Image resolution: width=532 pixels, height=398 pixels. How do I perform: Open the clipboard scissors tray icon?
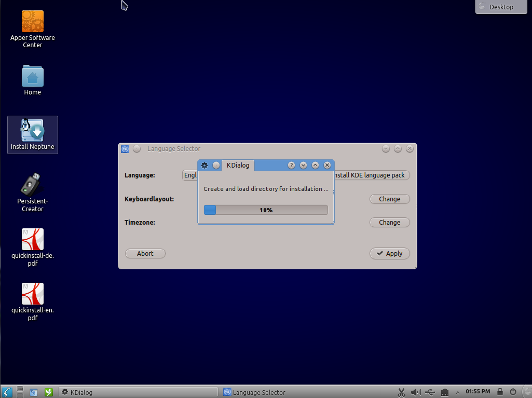pyautogui.click(x=401, y=393)
